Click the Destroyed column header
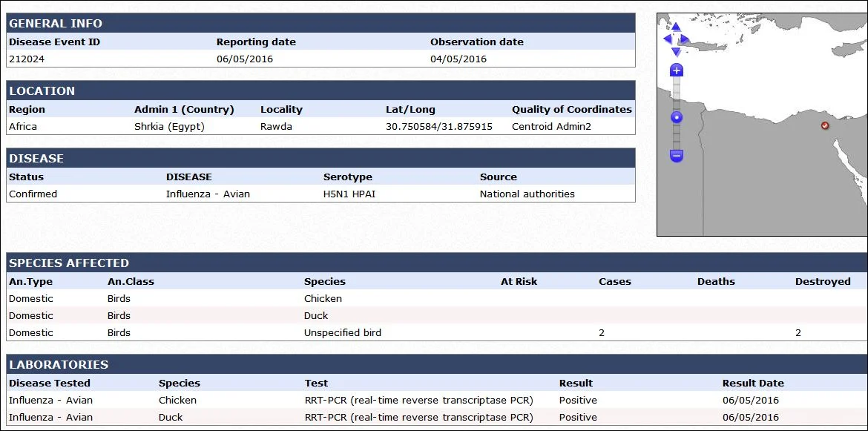This screenshot has height=431, width=868. 823,281
